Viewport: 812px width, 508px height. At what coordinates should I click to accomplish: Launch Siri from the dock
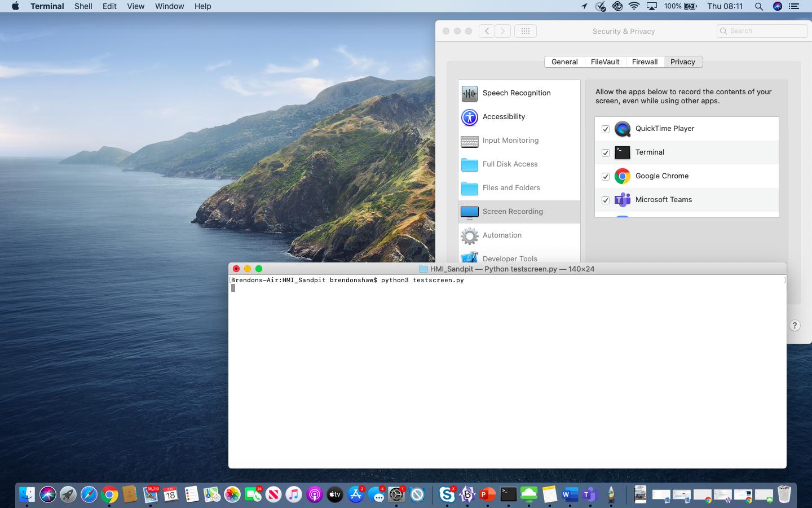[x=48, y=495]
